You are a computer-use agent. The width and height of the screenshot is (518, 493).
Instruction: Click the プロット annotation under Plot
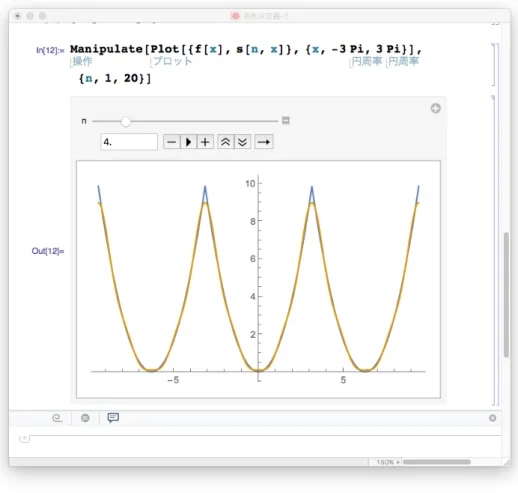[172, 61]
